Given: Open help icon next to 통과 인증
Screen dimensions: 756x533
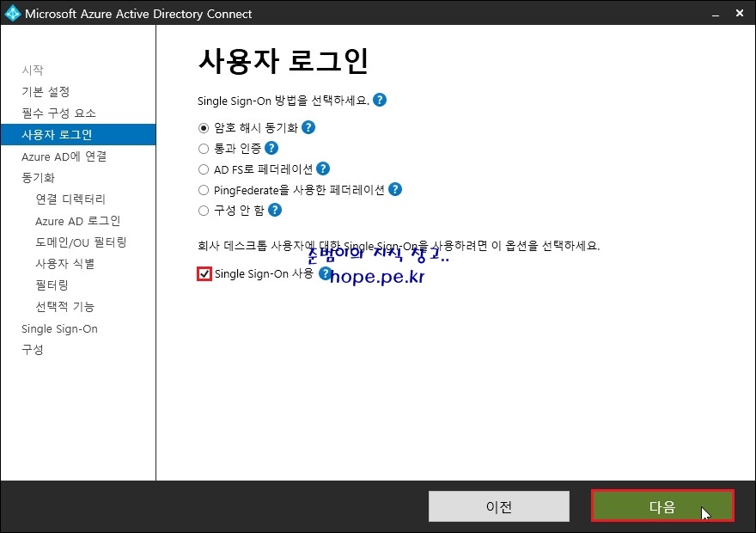Looking at the screenshot, I should tap(271, 148).
